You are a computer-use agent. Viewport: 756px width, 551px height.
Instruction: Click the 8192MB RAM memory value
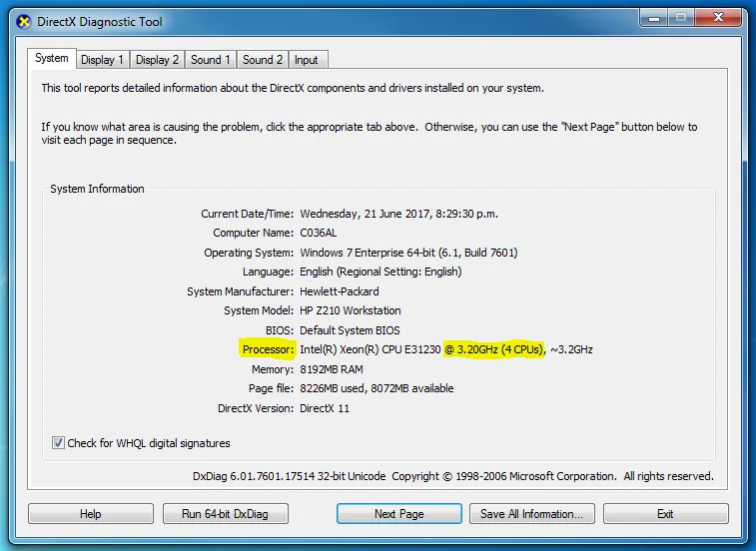pyautogui.click(x=332, y=369)
